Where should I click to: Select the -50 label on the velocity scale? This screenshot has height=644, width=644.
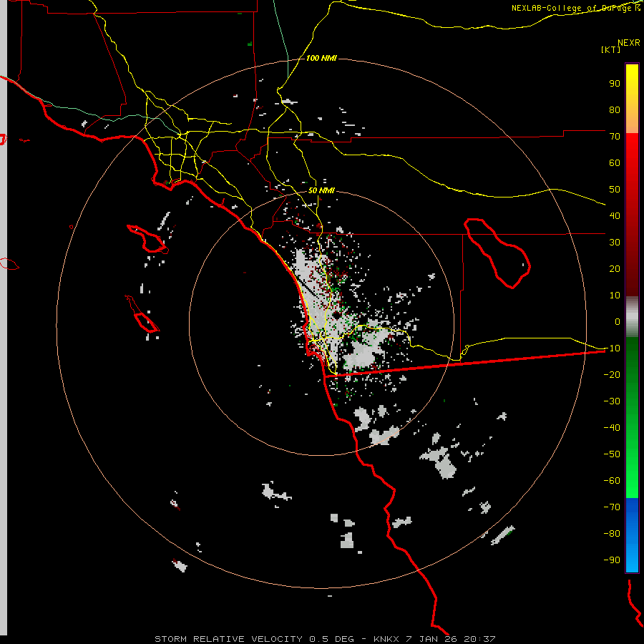612,454
